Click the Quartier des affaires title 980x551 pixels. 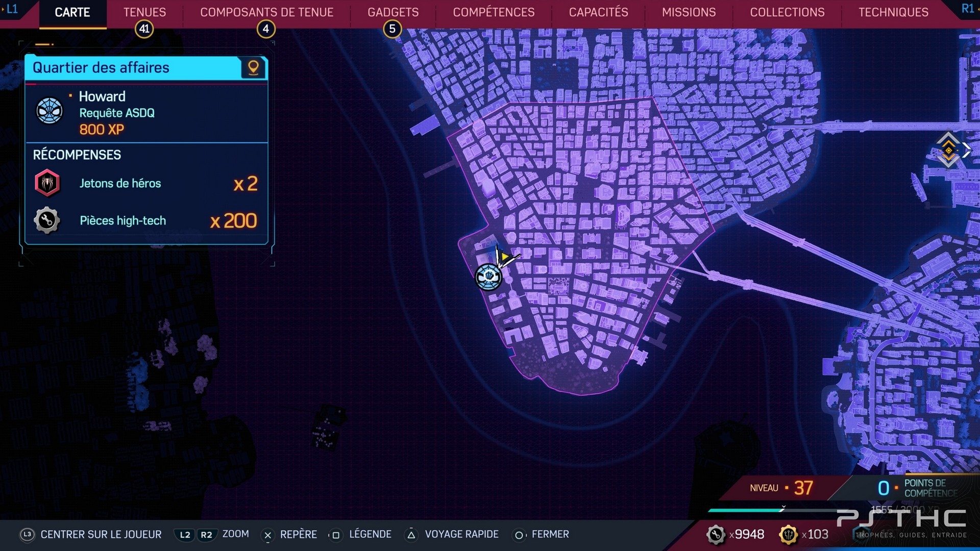click(101, 67)
